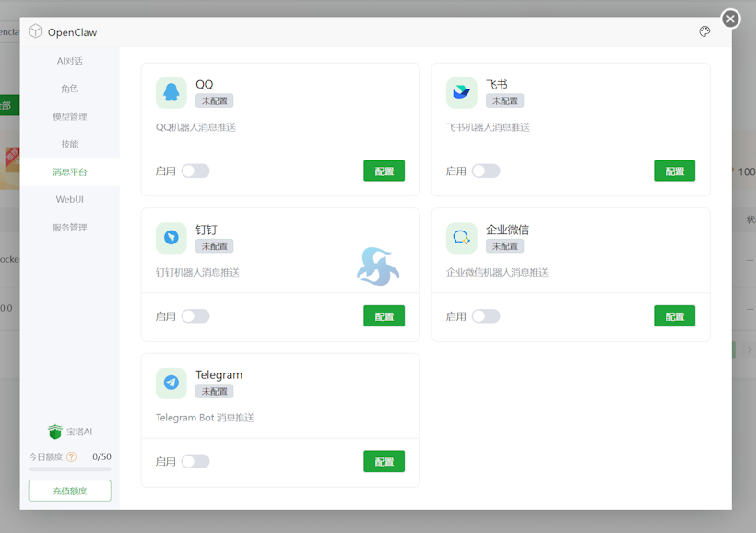Enable the QQ bot toggle
The width and height of the screenshot is (756, 533).
[x=195, y=171]
